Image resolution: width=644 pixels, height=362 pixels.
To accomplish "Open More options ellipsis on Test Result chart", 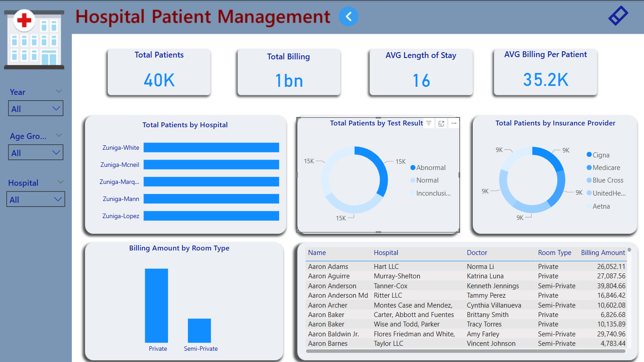I will tap(454, 123).
